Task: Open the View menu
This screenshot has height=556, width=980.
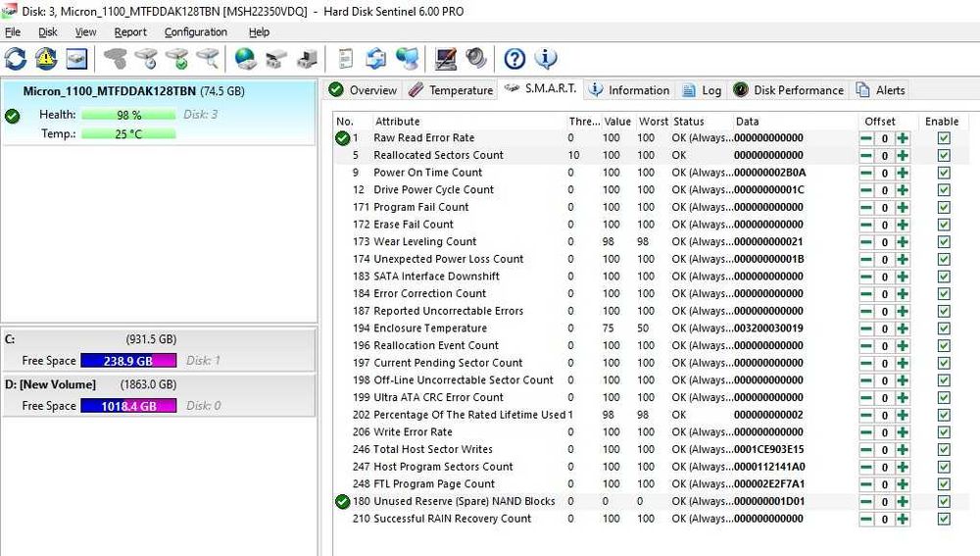Action: click(x=85, y=32)
